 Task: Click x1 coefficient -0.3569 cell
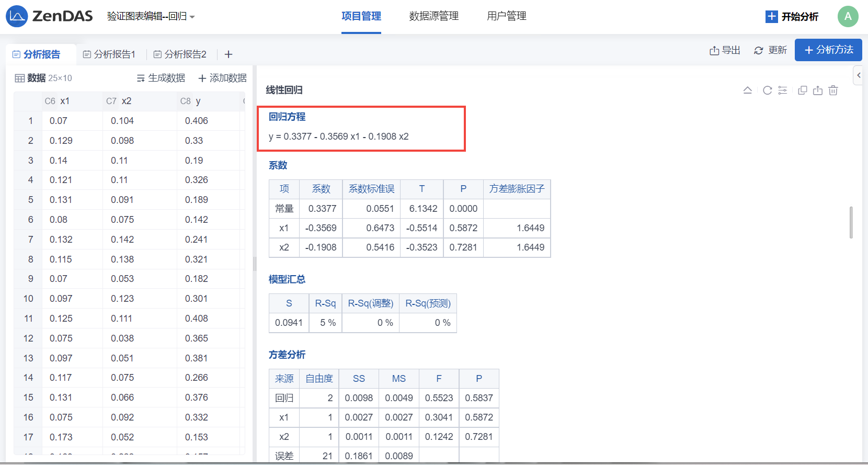321,228
